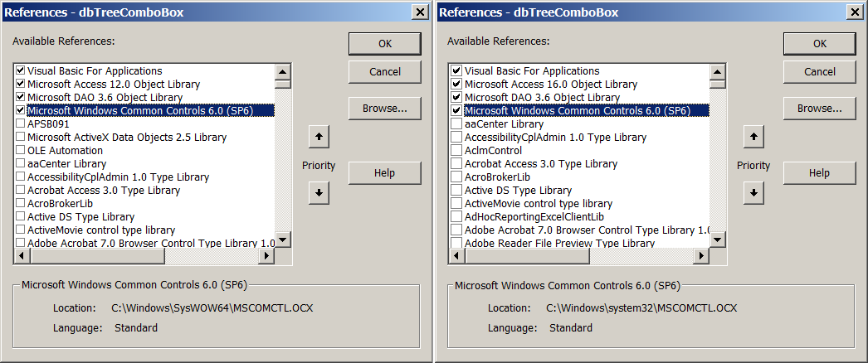Click vertical scrollbar thumb in left dialog

[x=283, y=84]
